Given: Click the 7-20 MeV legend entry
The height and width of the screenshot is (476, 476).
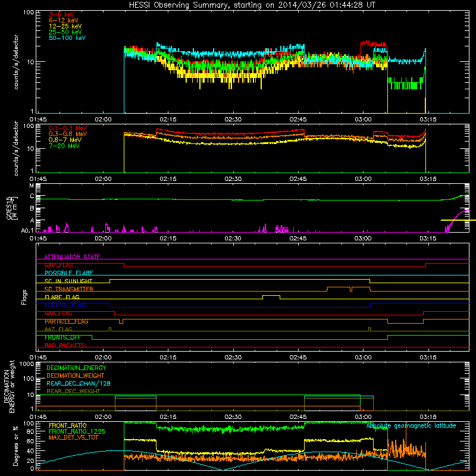Looking at the screenshot, I should coord(64,146).
